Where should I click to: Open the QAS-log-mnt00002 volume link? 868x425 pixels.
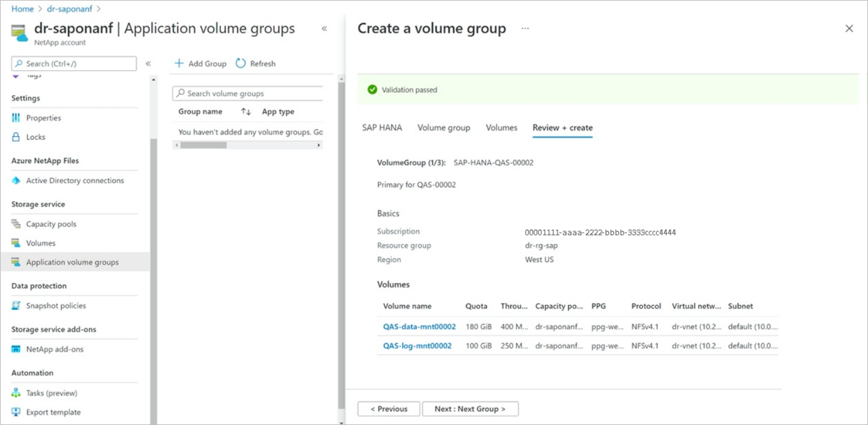pos(417,346)
